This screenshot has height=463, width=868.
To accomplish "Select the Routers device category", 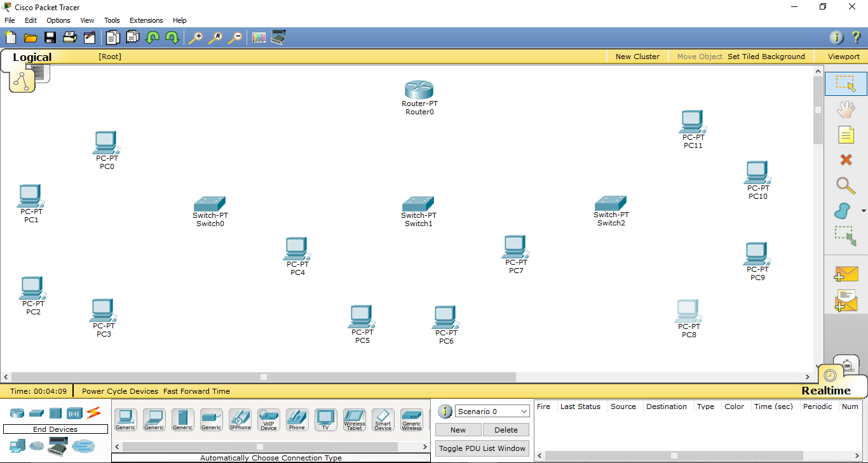I will click(17, 413).
